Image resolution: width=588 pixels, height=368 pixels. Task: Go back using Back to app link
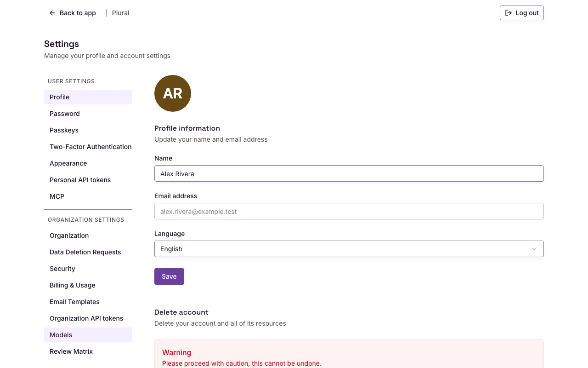coord(73,13)
